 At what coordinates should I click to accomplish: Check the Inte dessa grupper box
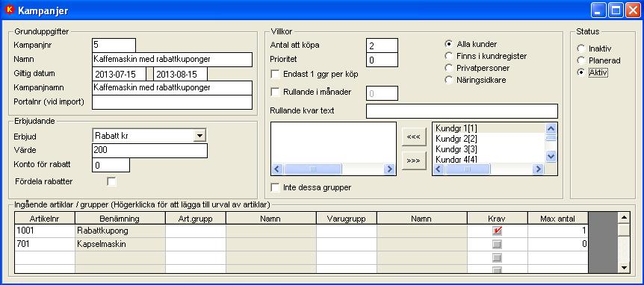click(275, 187)
